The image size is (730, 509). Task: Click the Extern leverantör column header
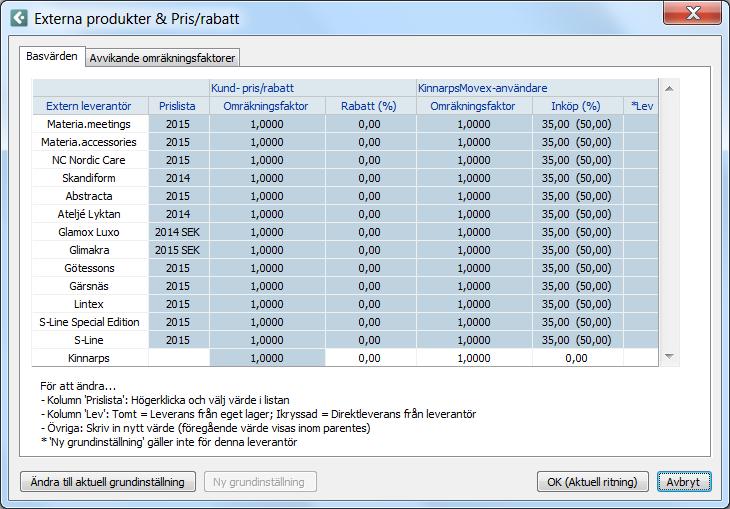coord(90,106)
